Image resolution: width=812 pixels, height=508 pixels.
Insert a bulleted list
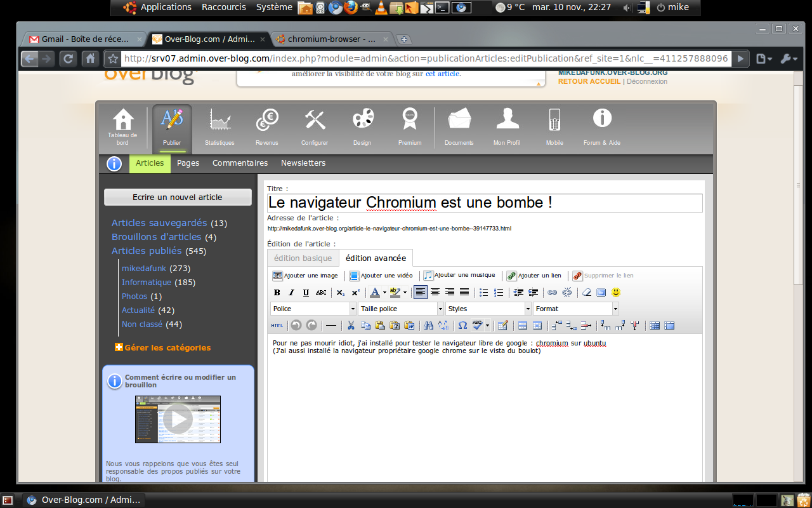click(484, 293)
